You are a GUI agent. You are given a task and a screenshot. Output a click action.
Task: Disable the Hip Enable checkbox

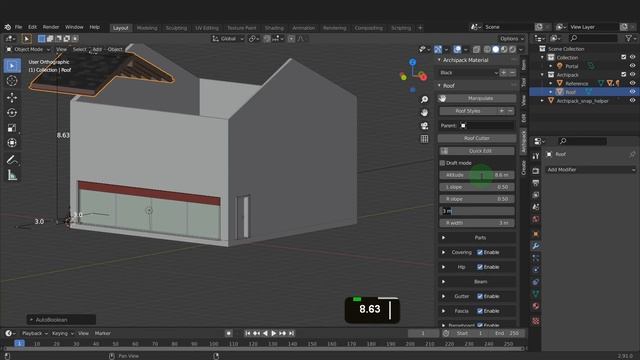(x=480, y=267)
